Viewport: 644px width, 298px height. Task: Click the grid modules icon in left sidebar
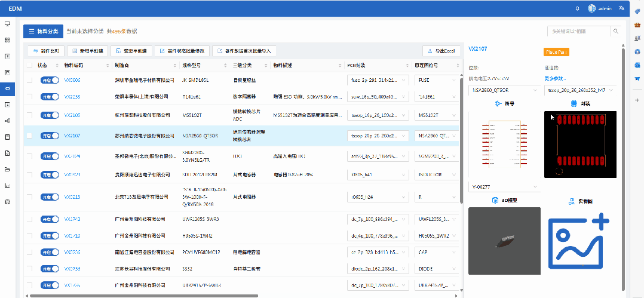point(7,40)
